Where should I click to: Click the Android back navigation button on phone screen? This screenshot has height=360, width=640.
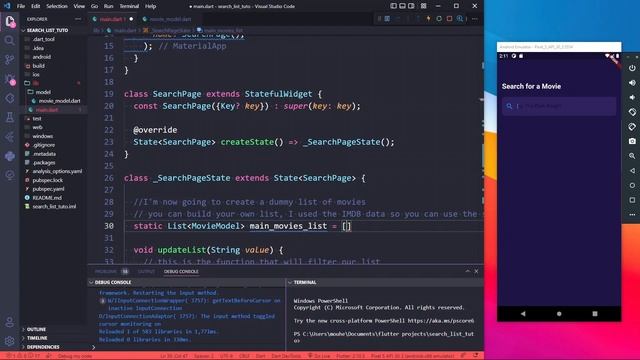click(523, 313)
